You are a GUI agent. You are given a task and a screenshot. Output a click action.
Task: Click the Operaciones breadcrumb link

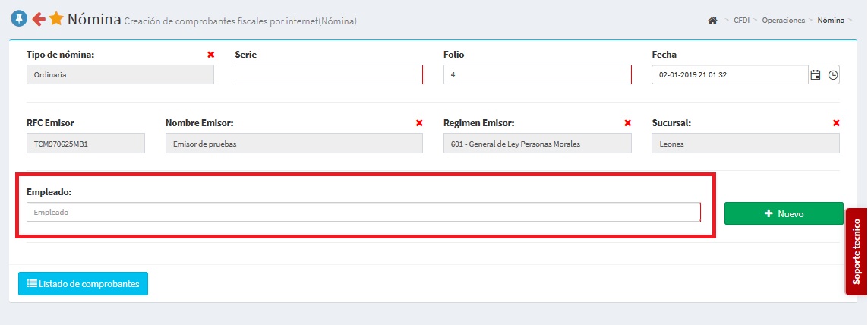tap(783, 21)
